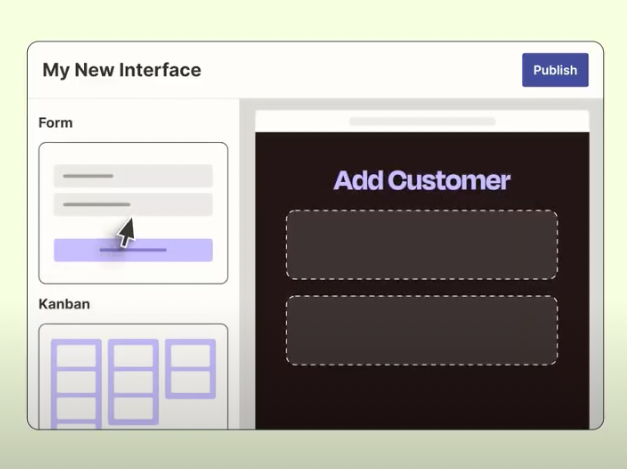Click the Kanban section label

pos(64,304)
